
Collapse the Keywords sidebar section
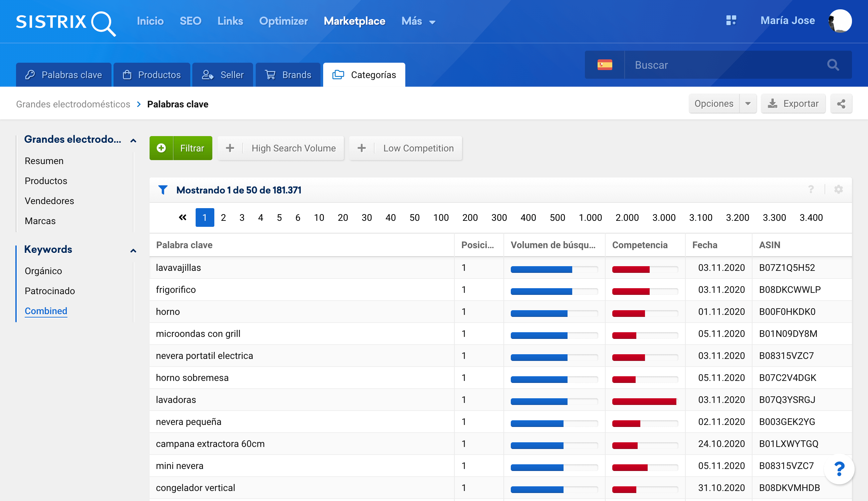(133, 250)
